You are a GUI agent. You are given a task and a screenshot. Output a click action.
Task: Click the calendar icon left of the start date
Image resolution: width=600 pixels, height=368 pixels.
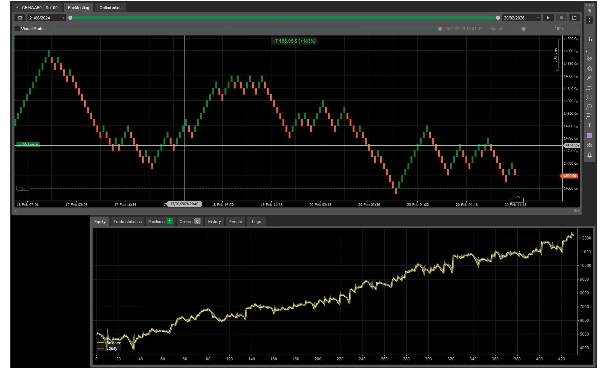point(20,18)
